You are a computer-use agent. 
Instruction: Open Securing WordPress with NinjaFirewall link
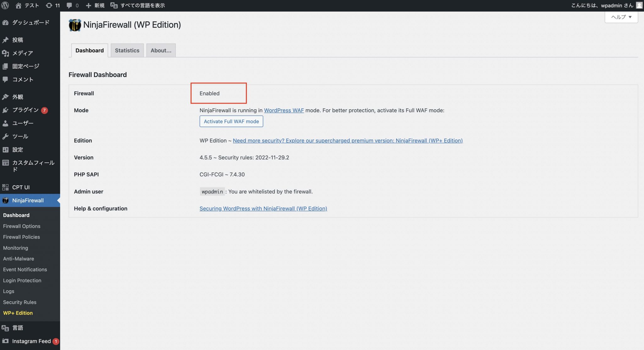pyautogui.click(x=263, y=208)
